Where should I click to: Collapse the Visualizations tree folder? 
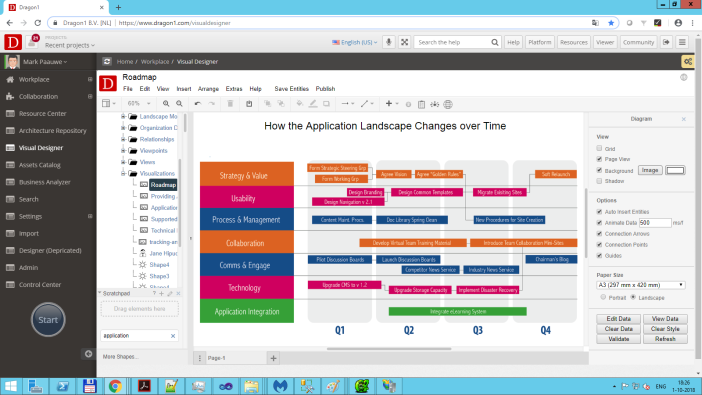[x=123, y=173]
